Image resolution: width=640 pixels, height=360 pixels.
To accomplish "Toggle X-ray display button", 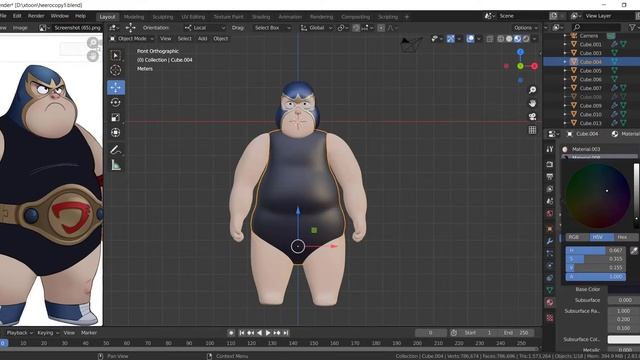I will pos(490,39).
